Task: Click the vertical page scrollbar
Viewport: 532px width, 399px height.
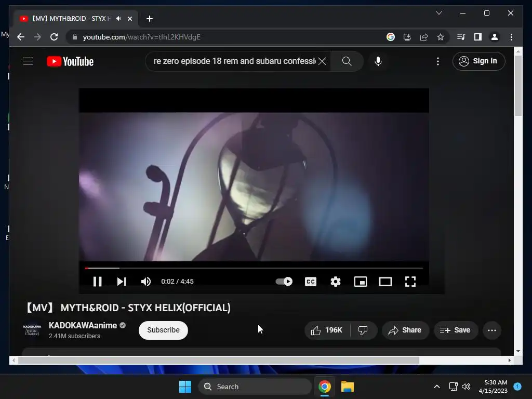Action: [x=518, y=87]
